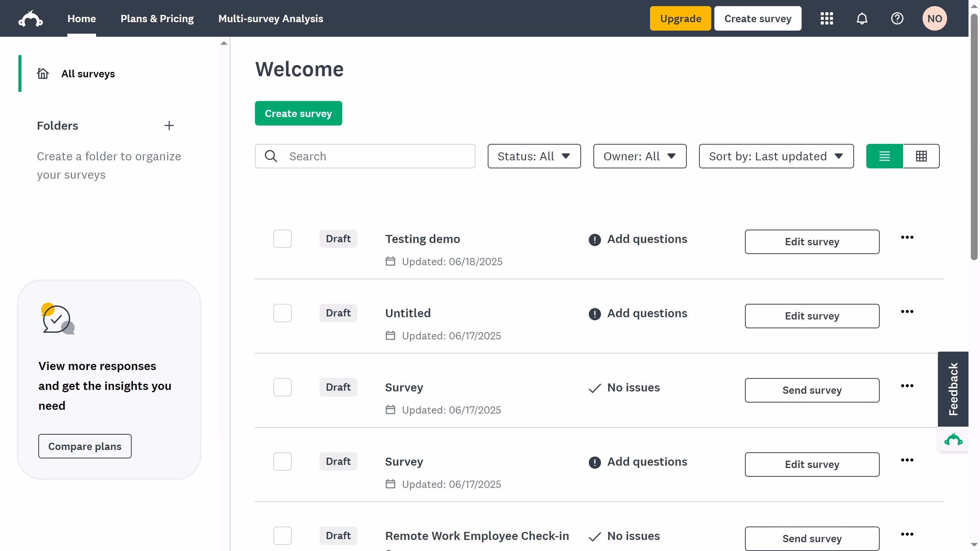Click the green Create survey button
The image size is (980, 551).
point(299,113)
